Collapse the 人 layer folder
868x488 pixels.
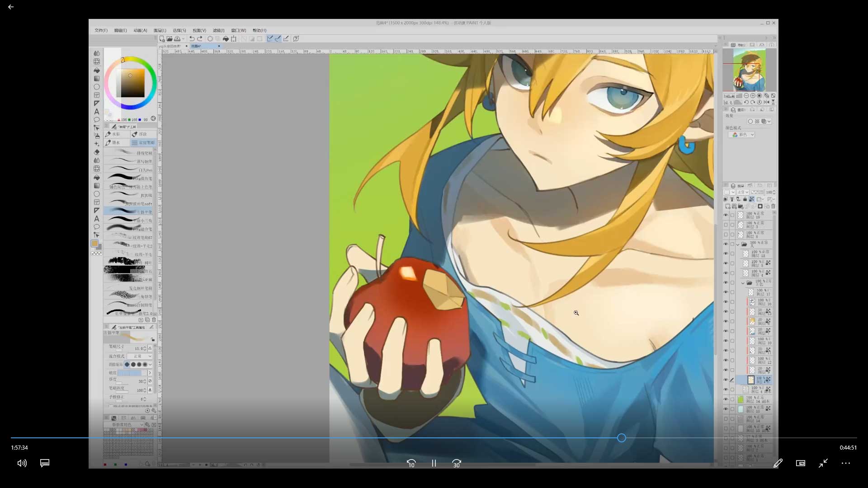point(738,244)
